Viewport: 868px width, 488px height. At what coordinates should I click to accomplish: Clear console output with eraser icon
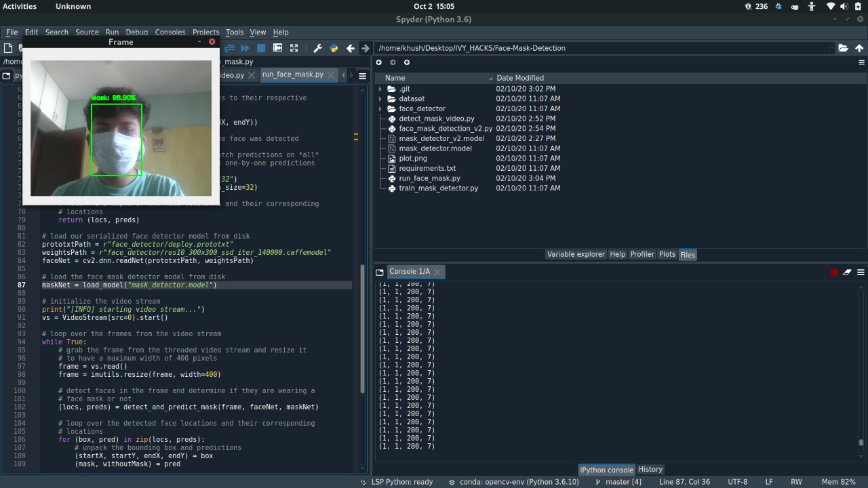pos(847,272)
